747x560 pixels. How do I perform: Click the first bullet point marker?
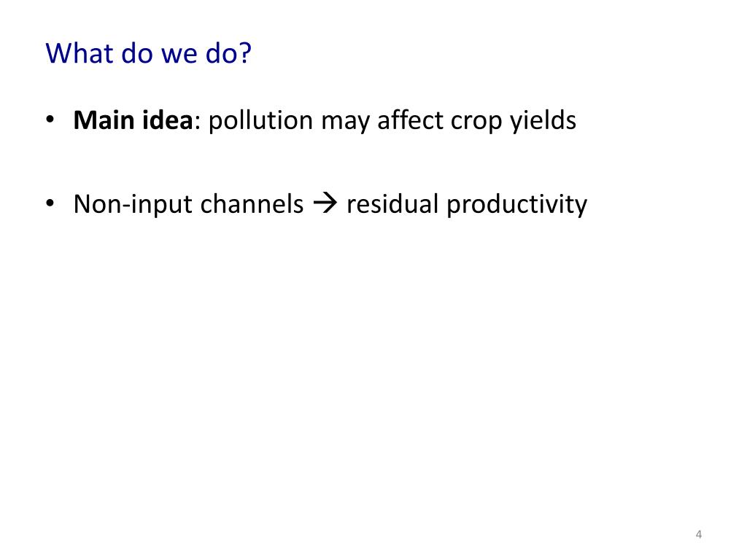coord(50,120)
